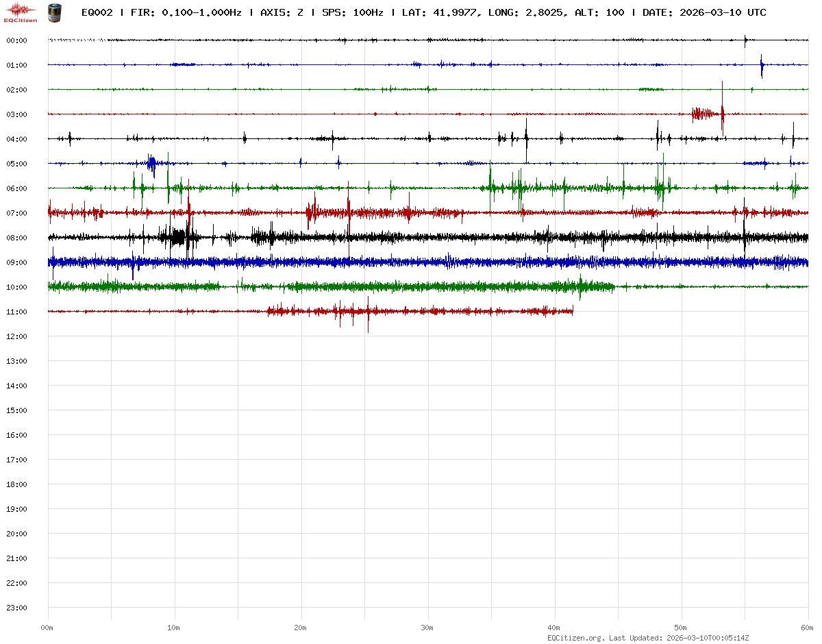The width and height of the screenshot is (822, 644).
Task: Click the FIR 0.100-1.000Hz filter label
Action: [x=187, y=12]
